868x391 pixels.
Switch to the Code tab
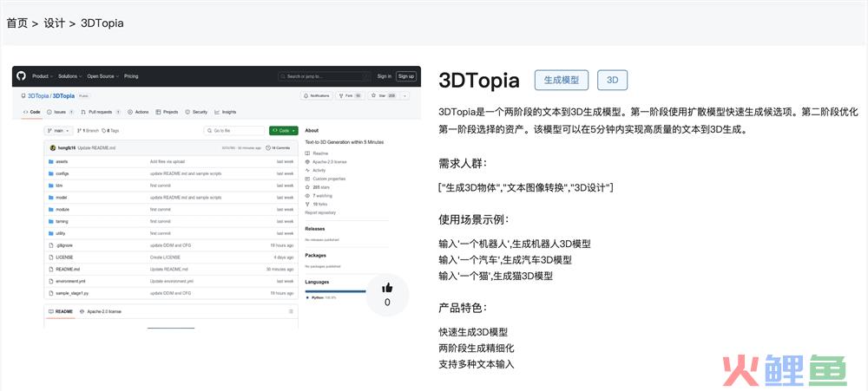[31, 112]
